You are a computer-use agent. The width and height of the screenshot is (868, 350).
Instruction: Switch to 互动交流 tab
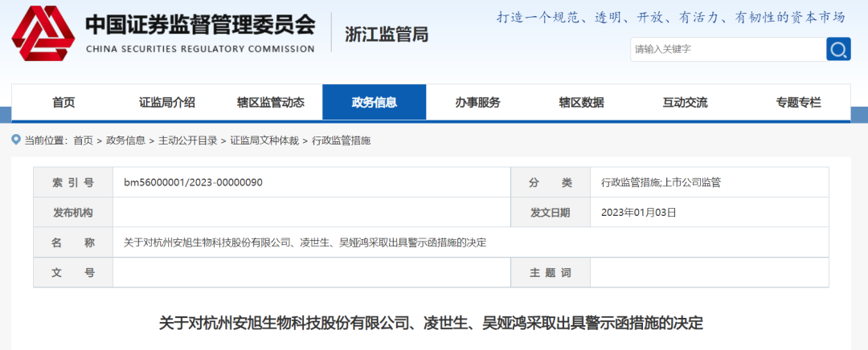click(x=686, y=103)
